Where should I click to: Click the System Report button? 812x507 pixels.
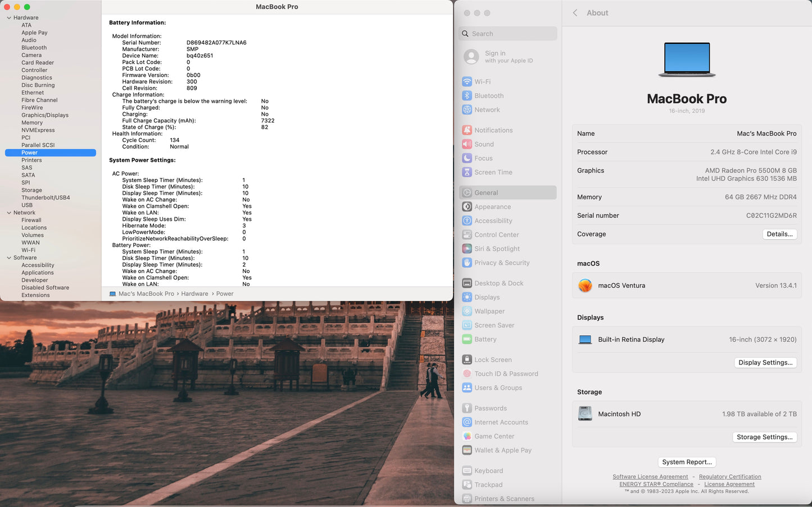[687, 462]
